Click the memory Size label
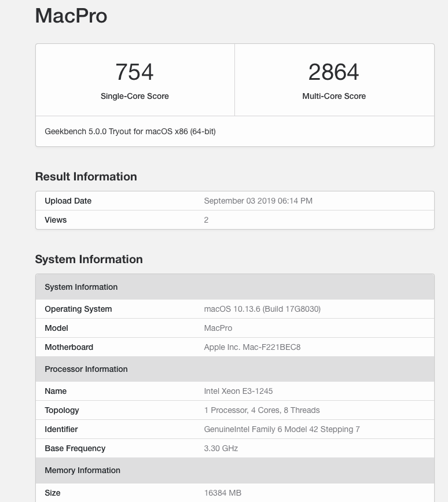 [52, 493]
